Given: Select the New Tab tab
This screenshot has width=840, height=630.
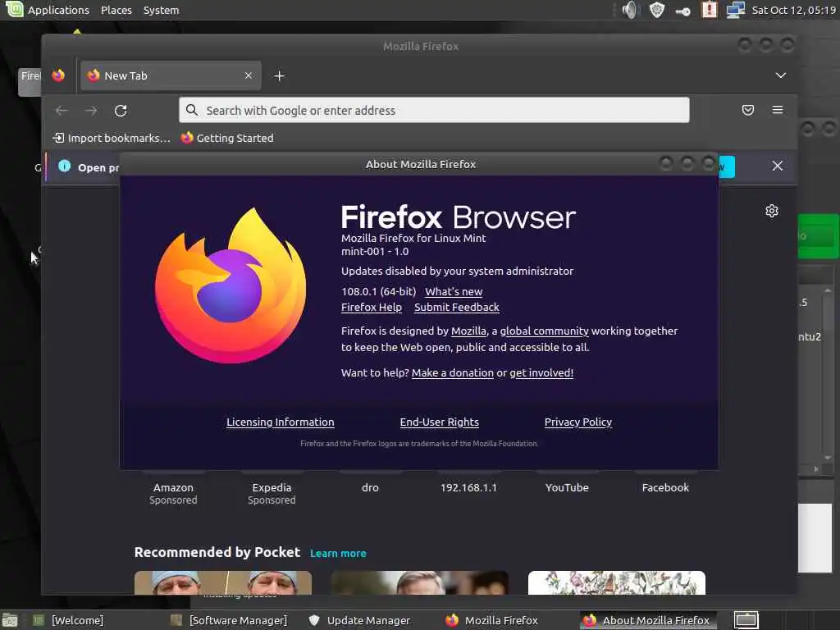Looking at the screenshot, I should [x=171, y=75].
